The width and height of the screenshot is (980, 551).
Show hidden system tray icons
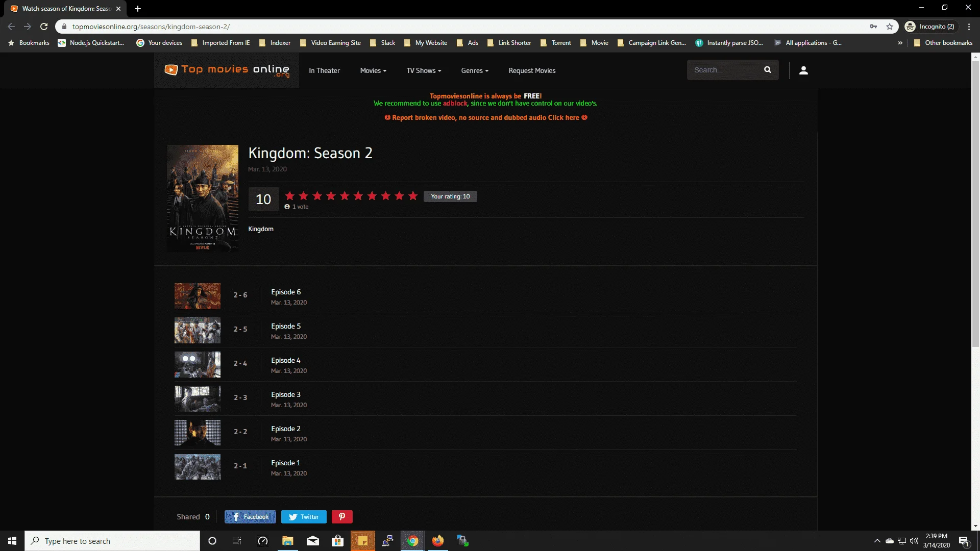pyautogui.click(x=877, y=541)
